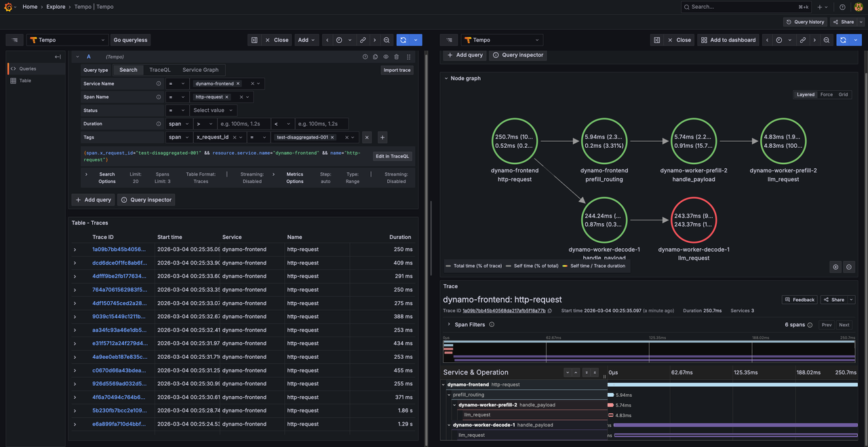Open trace dcd6dce0f1fc8ab6f link
This screenshot has width=868, height=447.
click(119, 263)
